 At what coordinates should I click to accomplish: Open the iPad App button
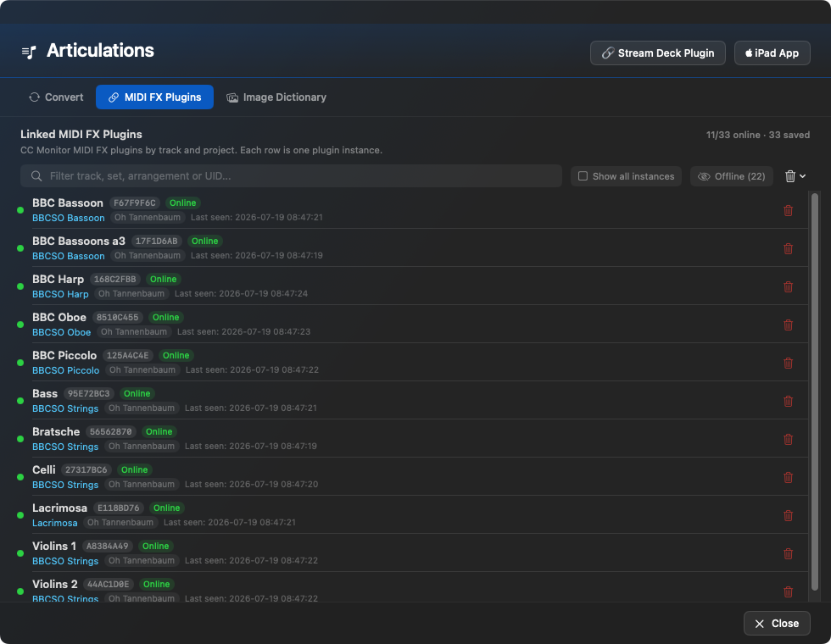(x=772, y=53)
